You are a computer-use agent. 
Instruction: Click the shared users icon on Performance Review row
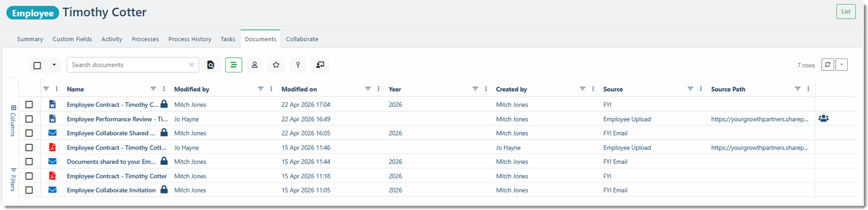point(824,119)
